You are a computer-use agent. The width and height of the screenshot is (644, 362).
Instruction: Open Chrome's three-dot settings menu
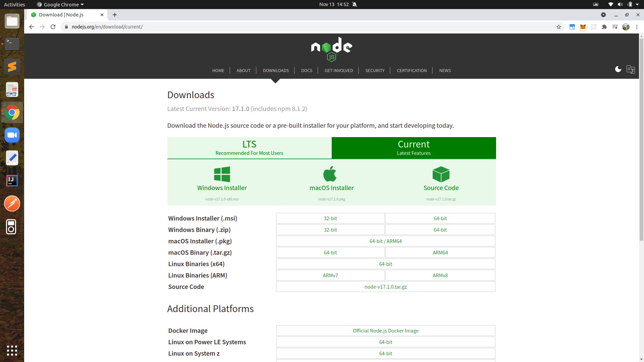pyautogui.click(x=637, y=27)
